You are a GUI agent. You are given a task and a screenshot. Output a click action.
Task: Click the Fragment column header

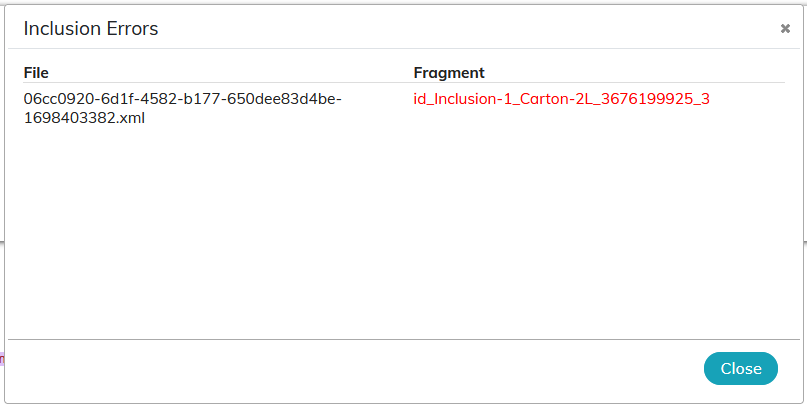click(x=449, y=73)
